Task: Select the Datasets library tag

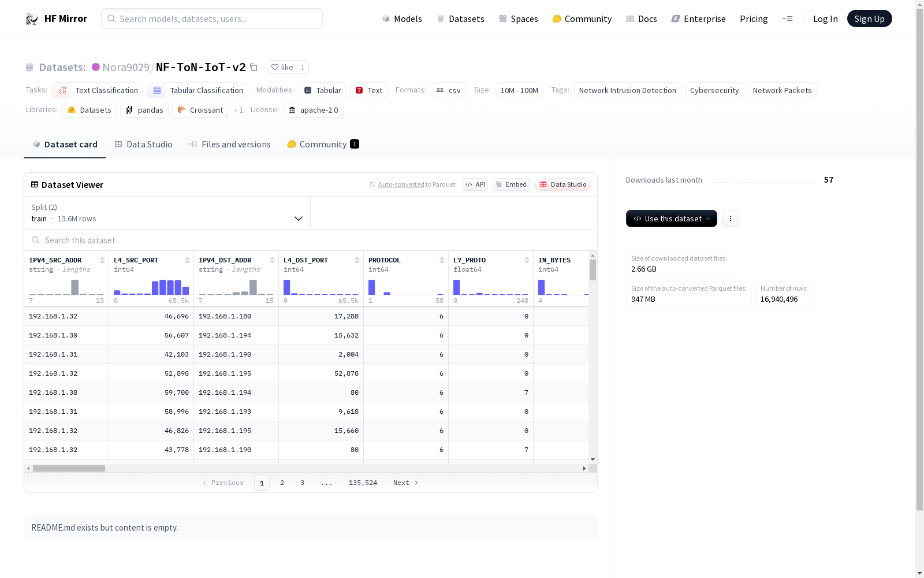Action: pyautogui.click(x=90, y=110)
